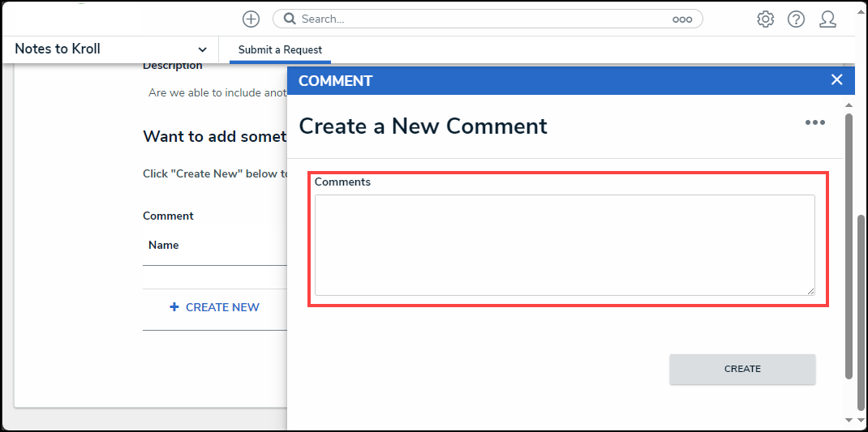Click the Description label

[172, 66]
